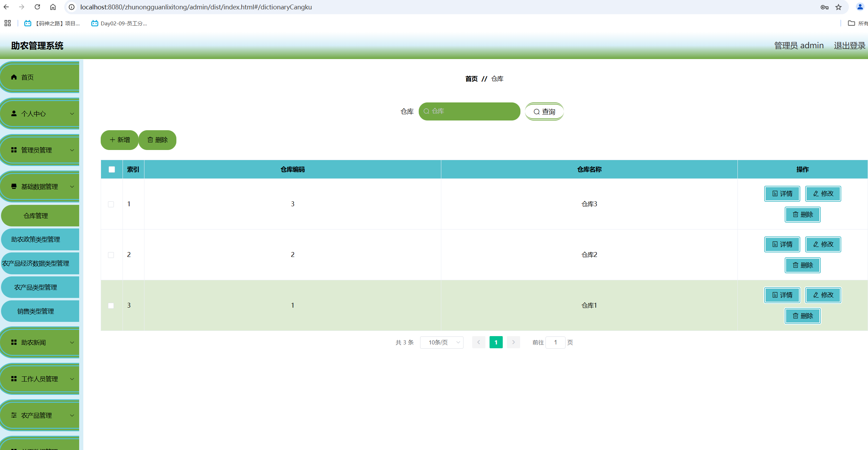Click the 仓库名称 column header

point(589,169)
